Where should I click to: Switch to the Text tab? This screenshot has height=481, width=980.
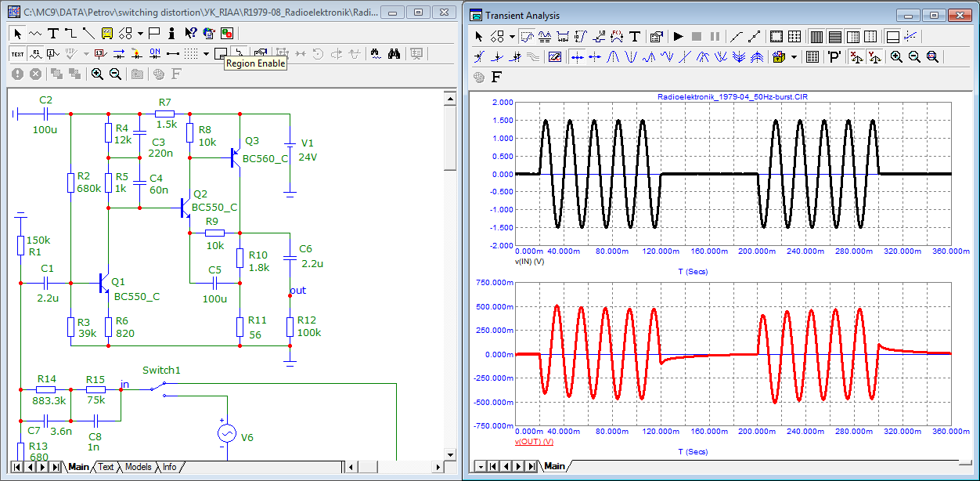coord(106,467)
